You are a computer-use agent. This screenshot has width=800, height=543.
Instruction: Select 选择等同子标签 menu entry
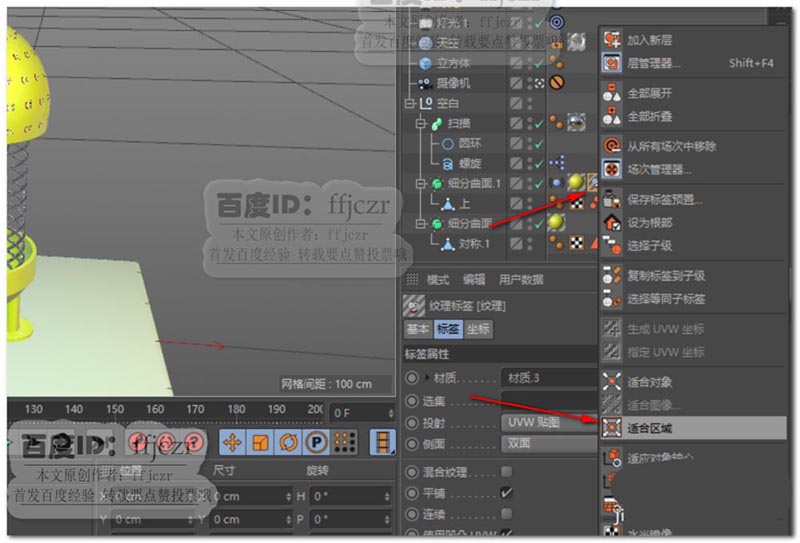[693, 299]
